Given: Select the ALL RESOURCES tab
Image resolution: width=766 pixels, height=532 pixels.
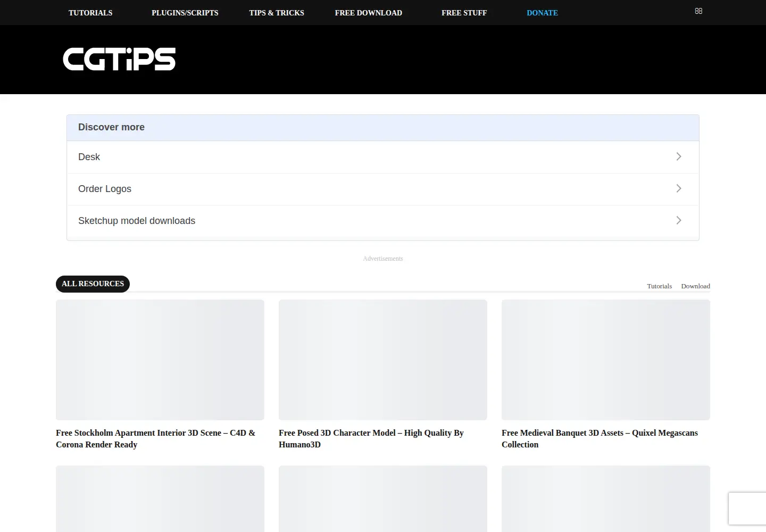Looking at the screenshot, I should [x=93, y=284].
